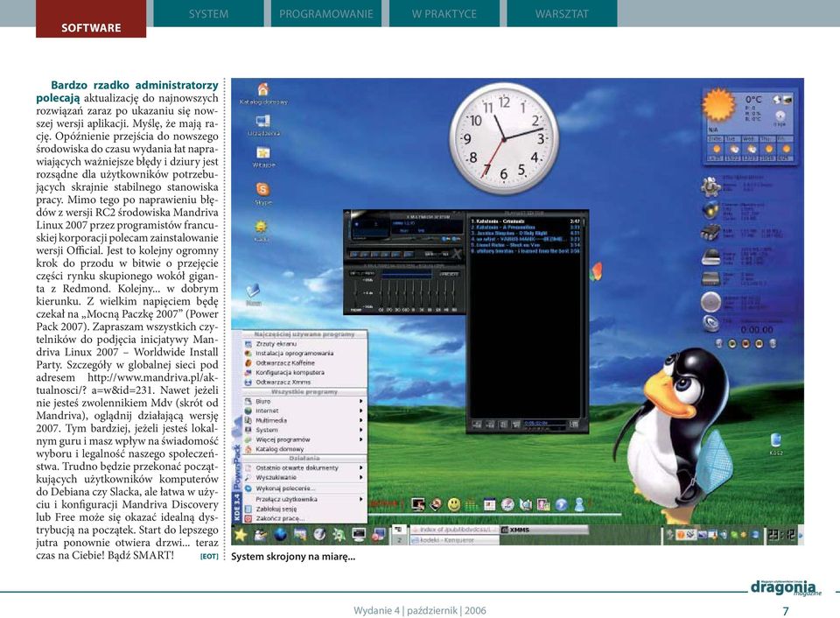Select playlist track 1 Katatonia - Criminals
Viewport: 840px width, 618px height.
coord(525,221)
